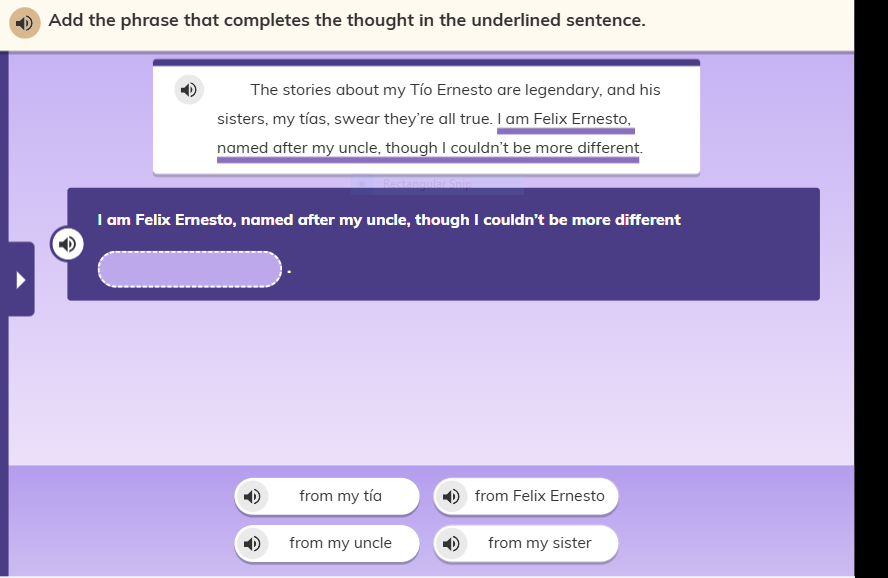The image size is (888, 578).
Task: Choose the phrase 'from my tía'
Action: [x=327, y=496]
